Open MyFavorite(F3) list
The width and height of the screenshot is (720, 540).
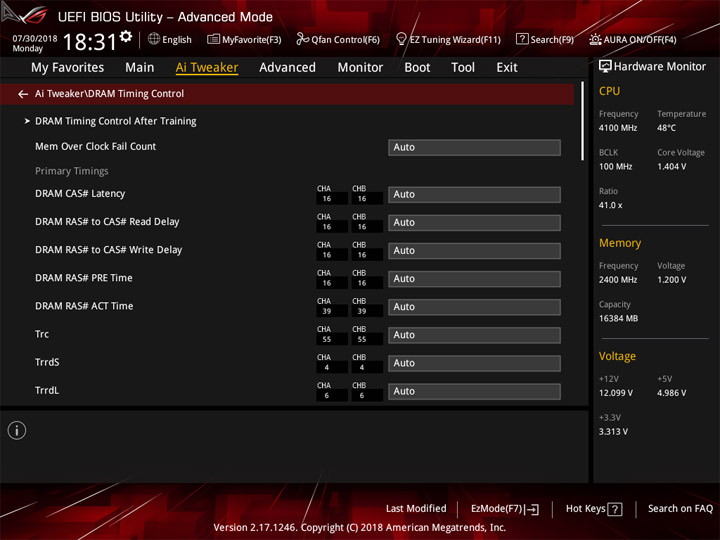(x=244, y=39)
